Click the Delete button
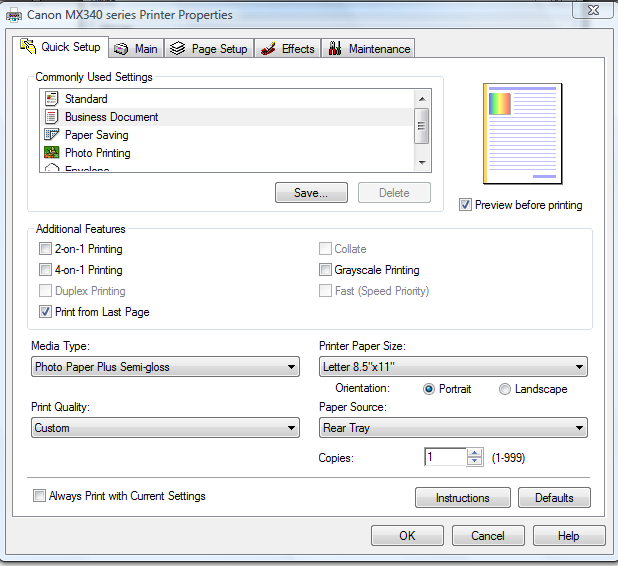This screenshot has height=566, width=618. coord(394,192)
